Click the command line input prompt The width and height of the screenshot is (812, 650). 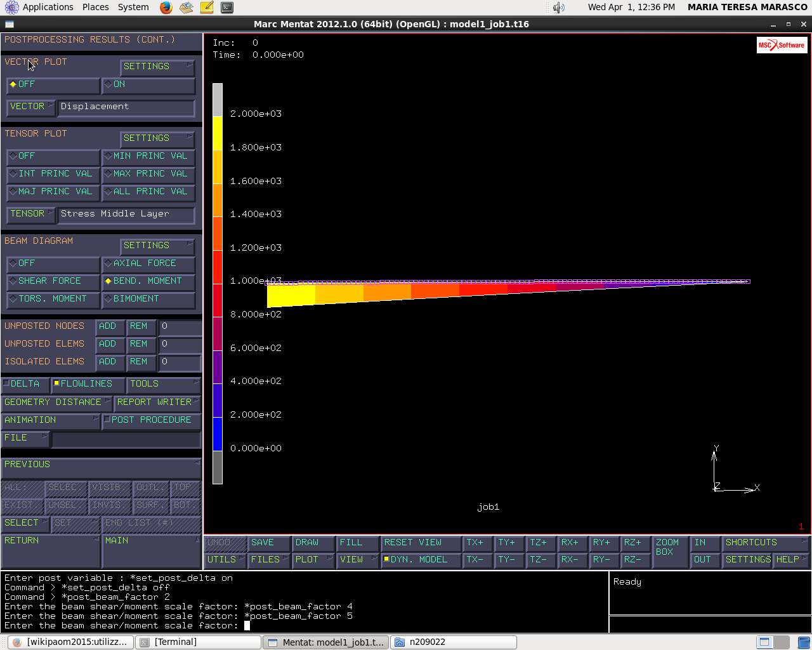point(247,626)
